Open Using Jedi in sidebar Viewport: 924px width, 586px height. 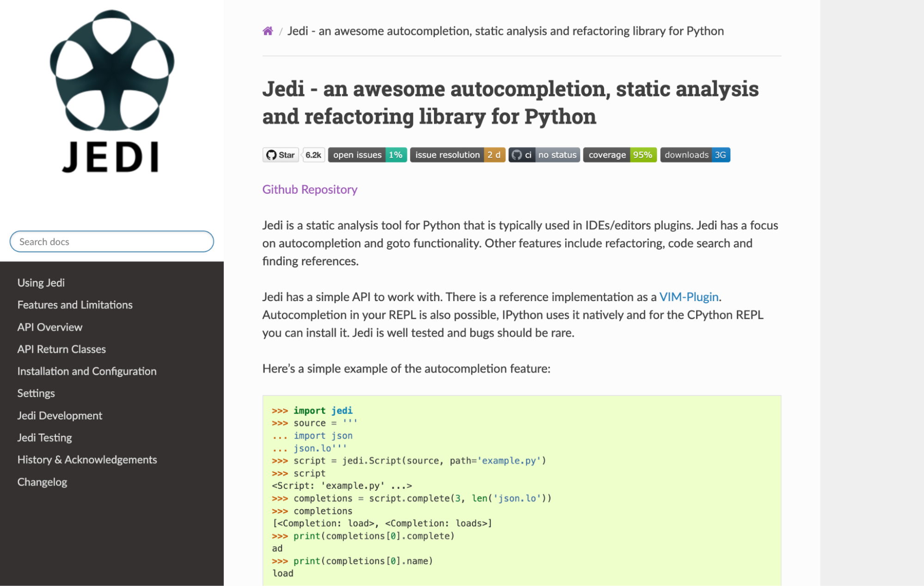tap(41, 283)
